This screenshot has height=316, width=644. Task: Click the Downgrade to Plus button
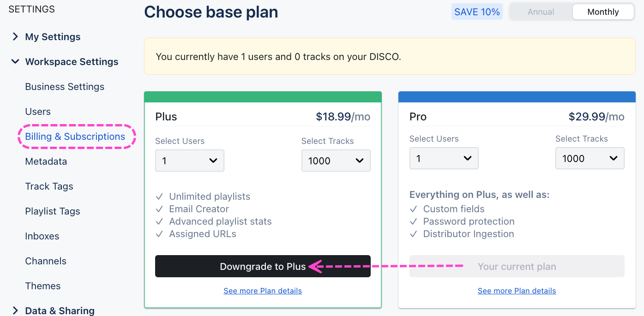click(x=263, y=266)
